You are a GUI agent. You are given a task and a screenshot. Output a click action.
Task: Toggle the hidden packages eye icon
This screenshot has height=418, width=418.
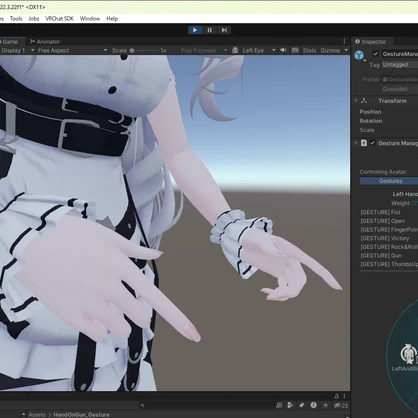(x=341, y=406)
